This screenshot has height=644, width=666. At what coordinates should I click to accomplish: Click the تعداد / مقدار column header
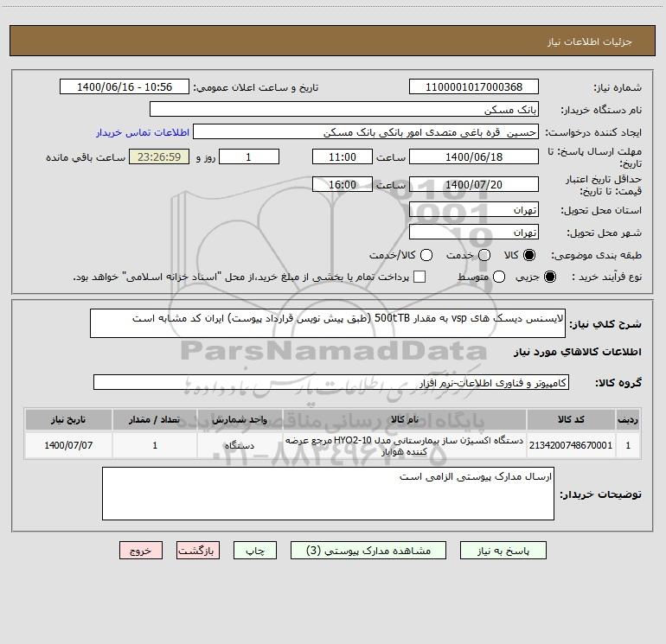pos(155,420)
